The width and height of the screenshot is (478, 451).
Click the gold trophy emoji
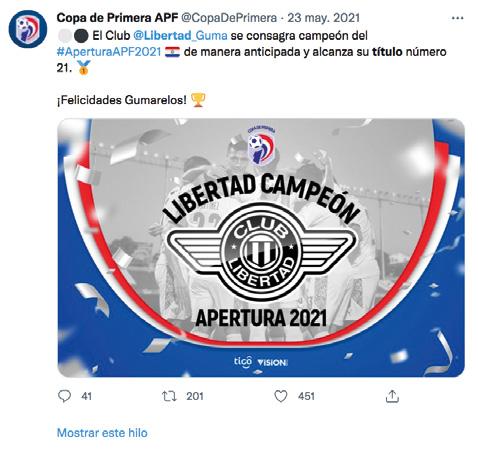[198, 100]
